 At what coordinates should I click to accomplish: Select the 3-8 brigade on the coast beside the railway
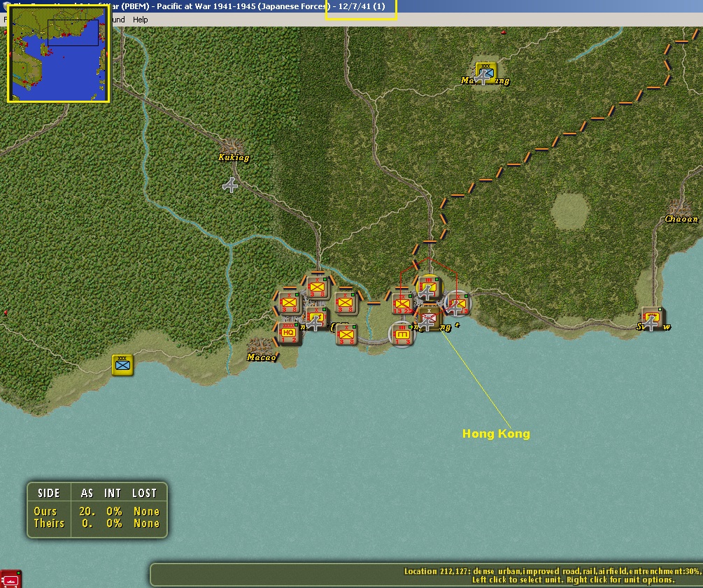346,334
